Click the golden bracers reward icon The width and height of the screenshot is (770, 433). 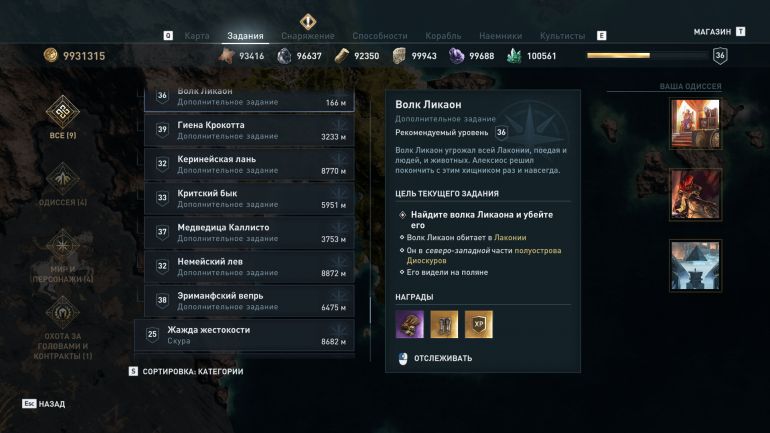[444, 324]
